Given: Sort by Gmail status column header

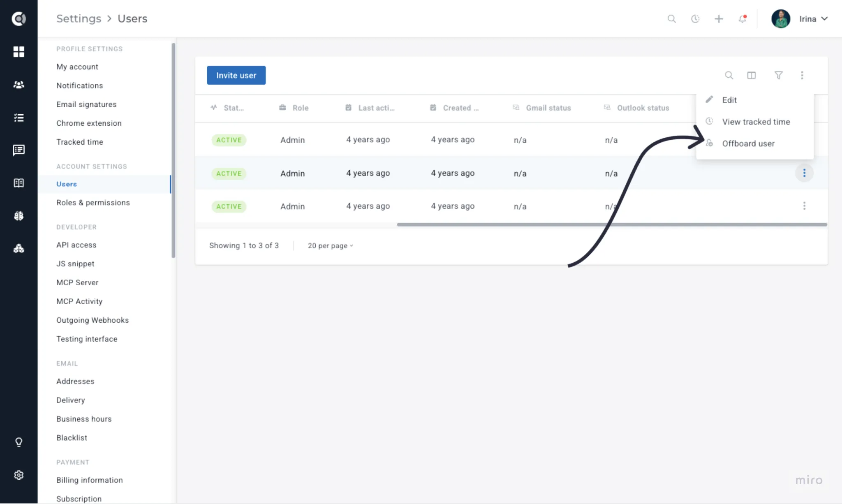Looking at the screenshot, I should pos(542,108).
